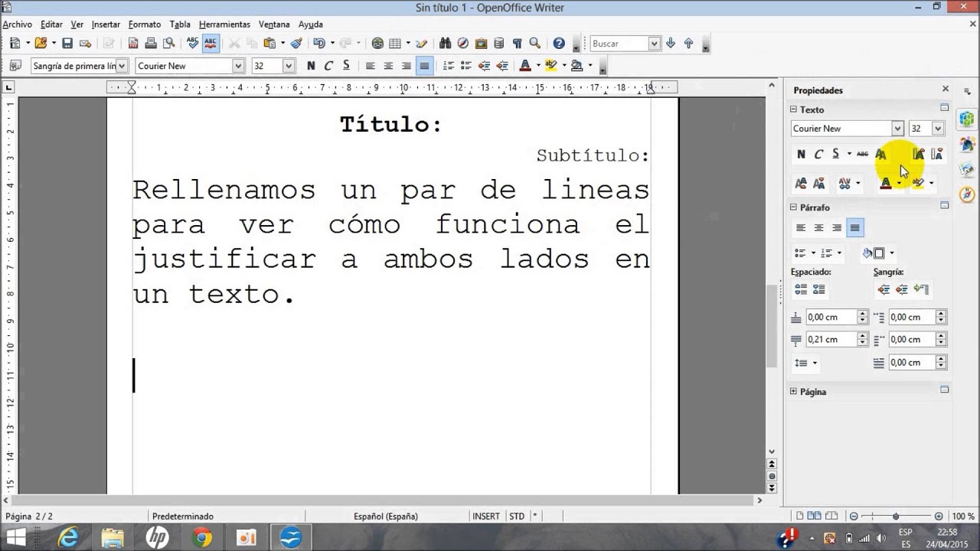Toggle align left in sidebar Párrafo
This screenshot has height=551, width=980.
click(x=801, y=227)
